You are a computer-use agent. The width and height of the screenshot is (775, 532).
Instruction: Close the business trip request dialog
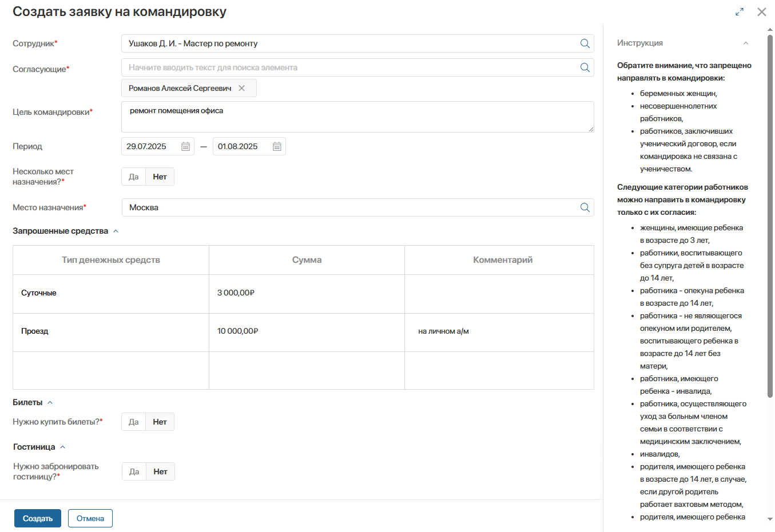click(762, 11)
